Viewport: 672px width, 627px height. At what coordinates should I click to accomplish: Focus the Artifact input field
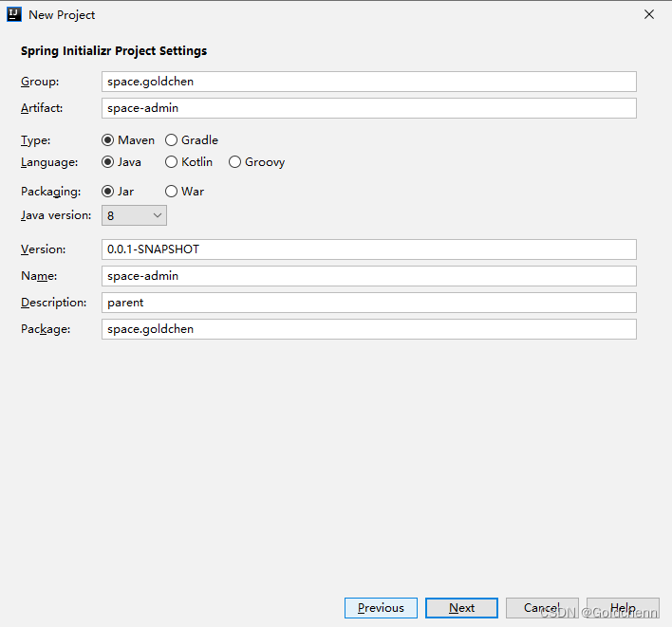pyautogui.click(x=369, y=108)
